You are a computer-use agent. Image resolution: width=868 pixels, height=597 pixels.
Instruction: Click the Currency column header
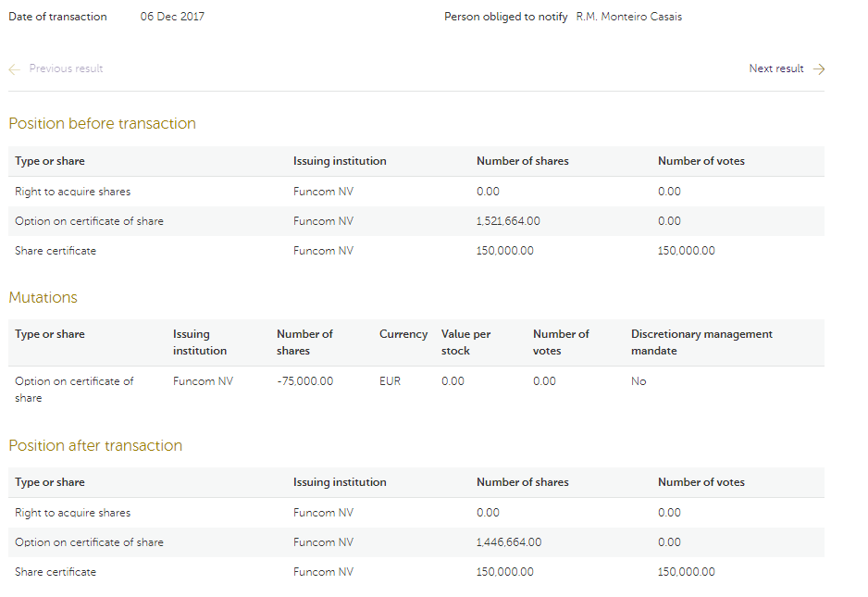click(403, 334)
